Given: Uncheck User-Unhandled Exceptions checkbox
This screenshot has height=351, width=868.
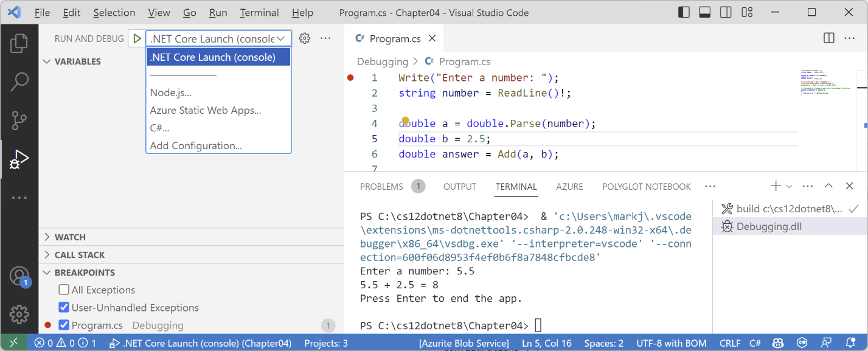Looking at the screenshot, I should coord(64,307).
